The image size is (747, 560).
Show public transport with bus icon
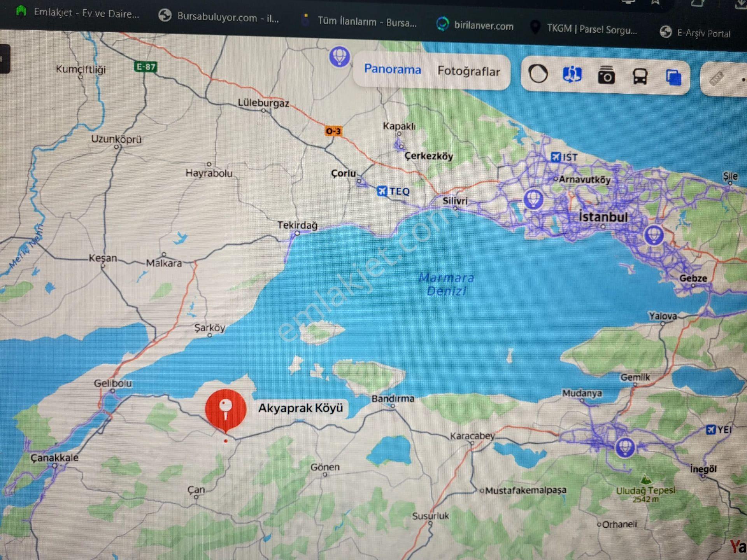click(640, 76)
